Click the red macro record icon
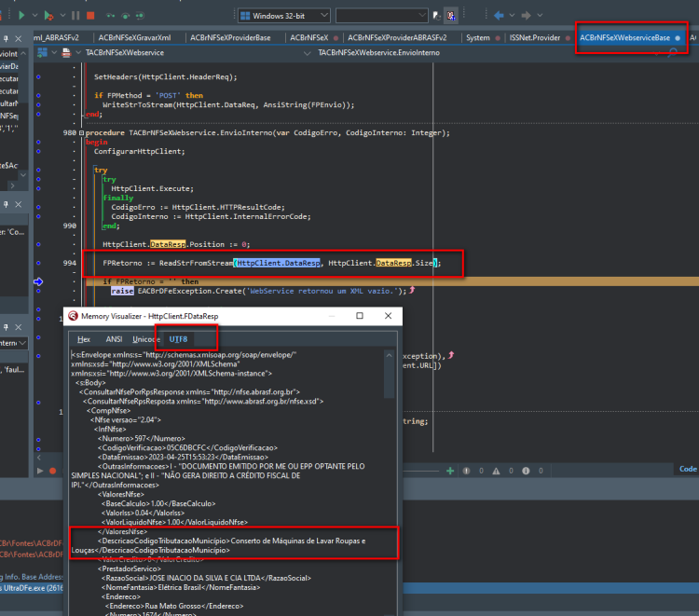The height and width of the screenshot is (616, 699). pyautogui.click(x=52, y=471)
